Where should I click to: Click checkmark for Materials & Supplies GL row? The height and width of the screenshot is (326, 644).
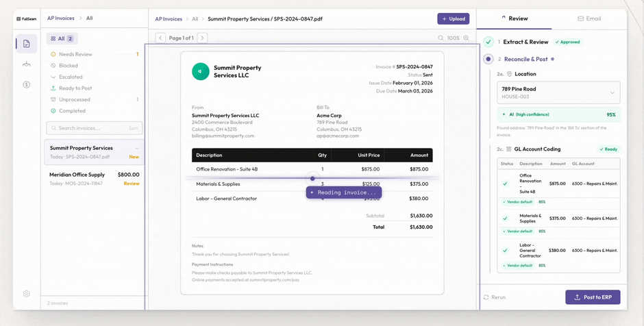[505, 218]
